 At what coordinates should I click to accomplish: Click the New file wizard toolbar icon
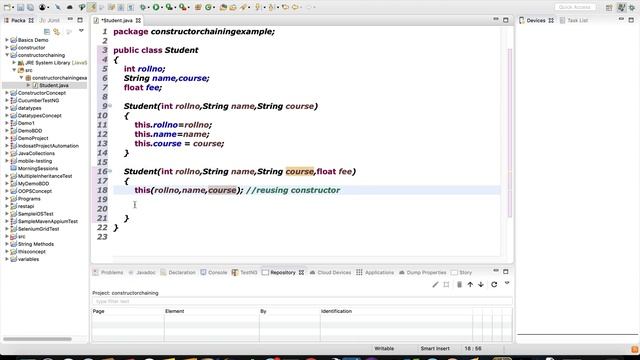[7, 7]
